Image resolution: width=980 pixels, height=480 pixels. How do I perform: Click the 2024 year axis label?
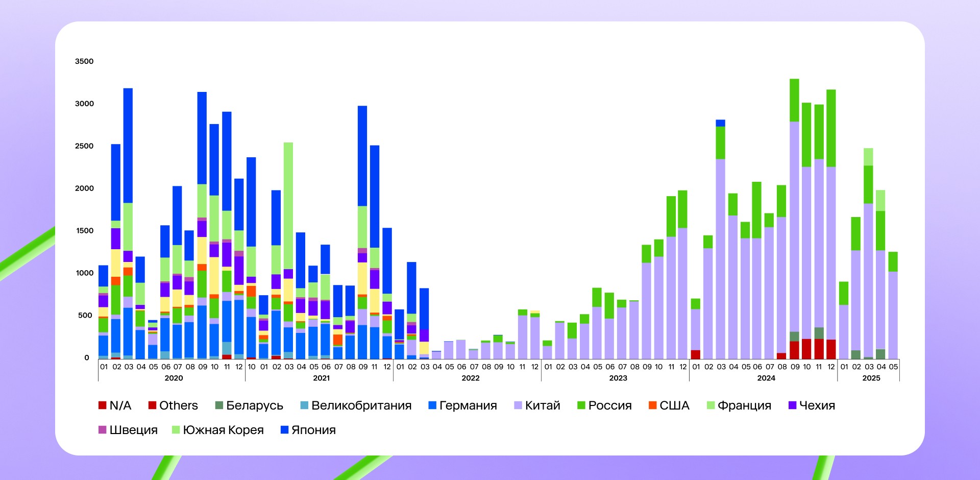[766, 378]
